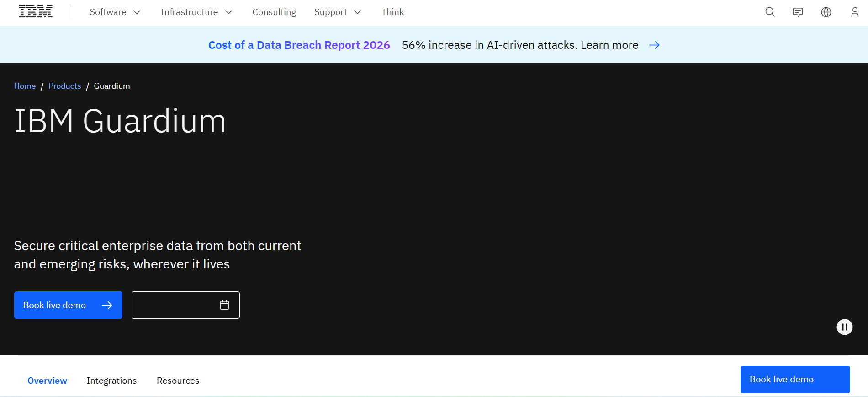Click the IBM Guardium heading
The width and height of the screenshot is (868, 397).
point(120,122)
